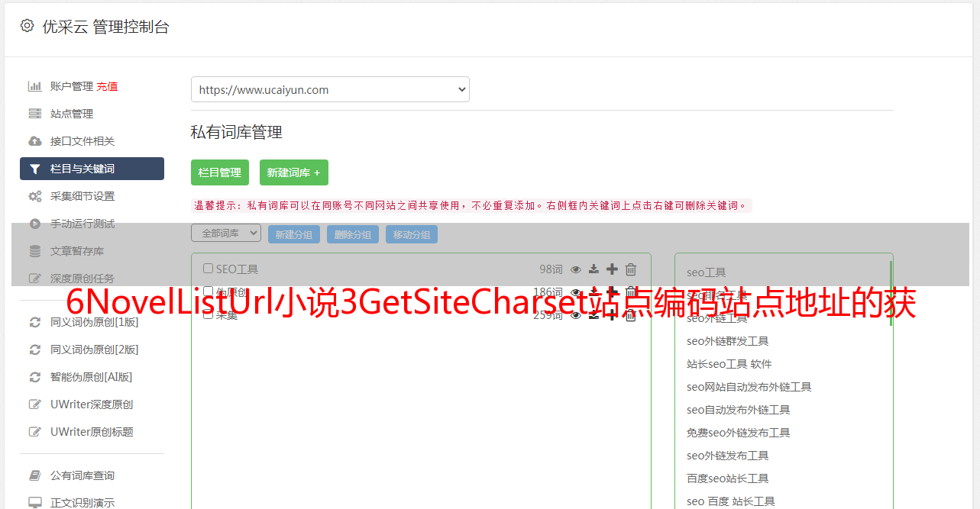980x509 pixels.
Task: Select keyword seo工具 in the right list
Action: [707, 272]
